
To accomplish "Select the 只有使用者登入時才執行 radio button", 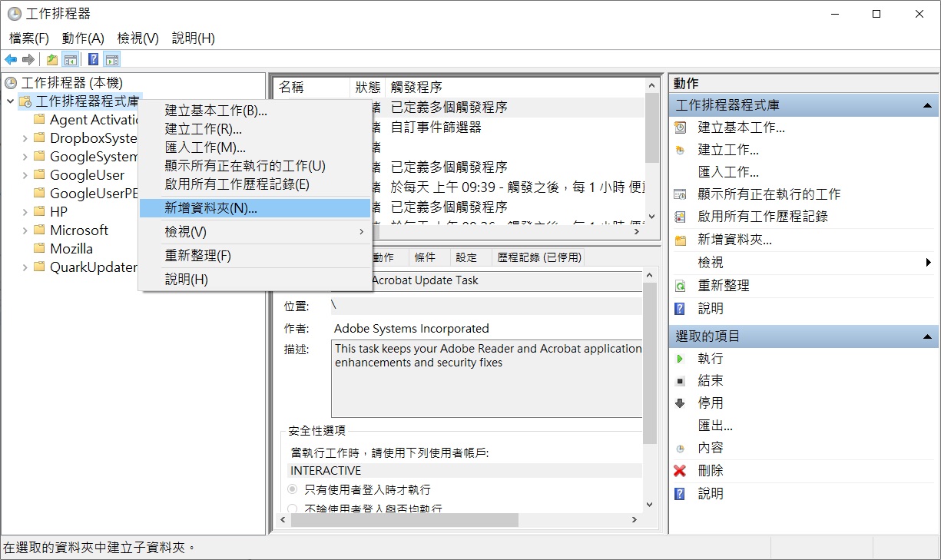I will [x=293, y=489].
